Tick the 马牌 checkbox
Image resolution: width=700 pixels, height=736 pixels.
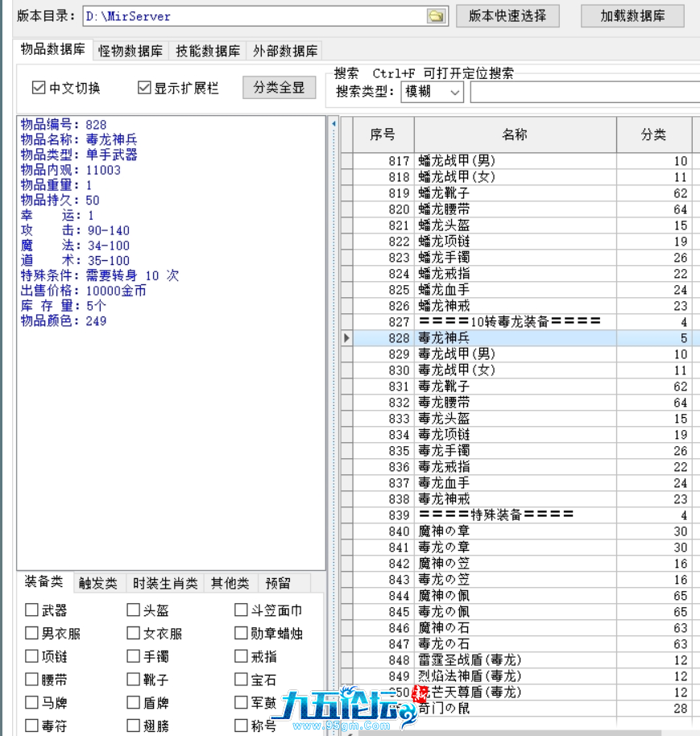pyautogui.click(x=31, y=702)
